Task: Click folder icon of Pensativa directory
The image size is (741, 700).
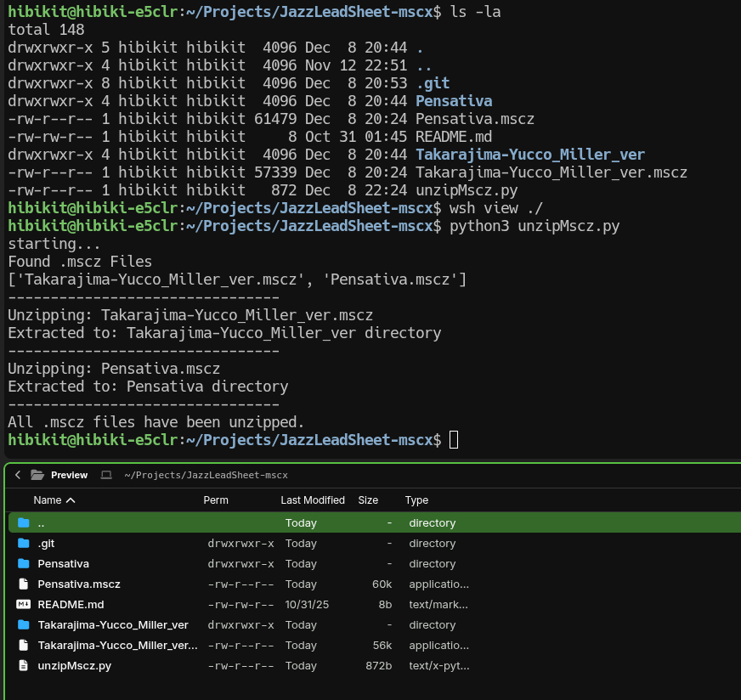Action: tap(24, 563)
